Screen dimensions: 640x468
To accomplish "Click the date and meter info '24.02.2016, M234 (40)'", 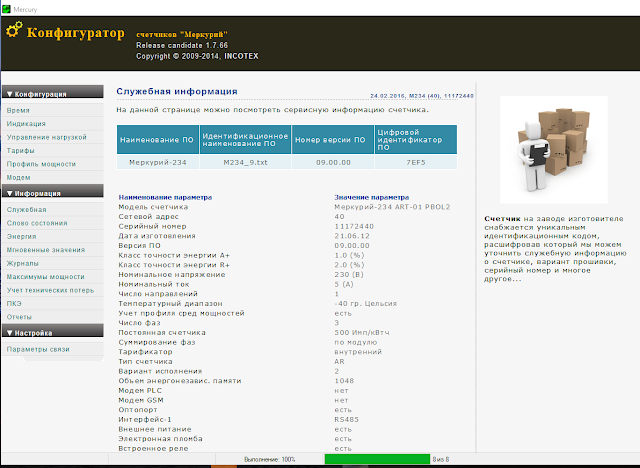I will click(422, 96).
